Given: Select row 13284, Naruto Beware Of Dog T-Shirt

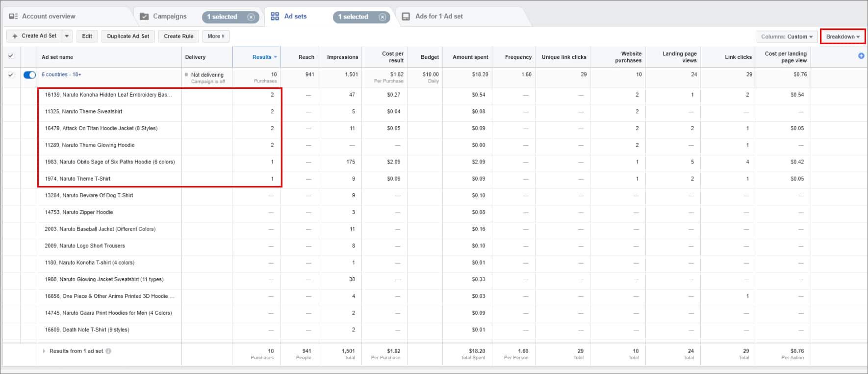Looking at the screenshot, I should [x=89, y=195].
